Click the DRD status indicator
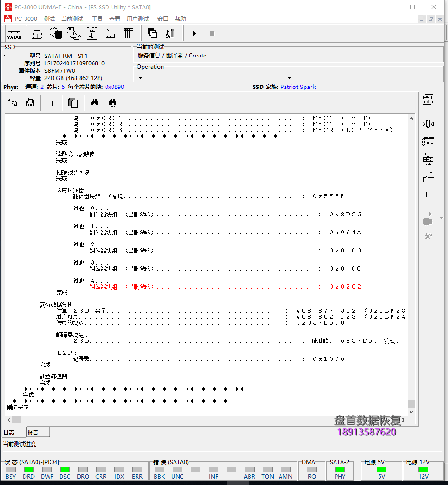The width and height of the screenshot is (448, 485). coord(29,470)
